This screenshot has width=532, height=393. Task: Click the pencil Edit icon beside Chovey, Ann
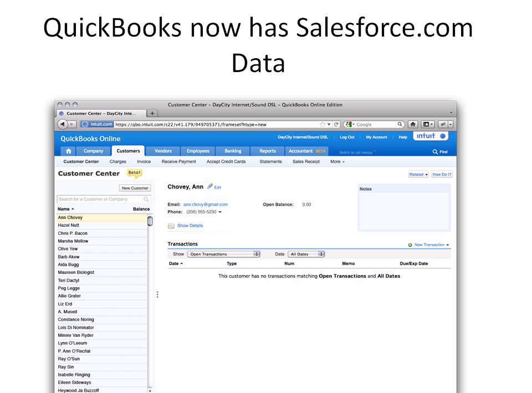[210, 186]
